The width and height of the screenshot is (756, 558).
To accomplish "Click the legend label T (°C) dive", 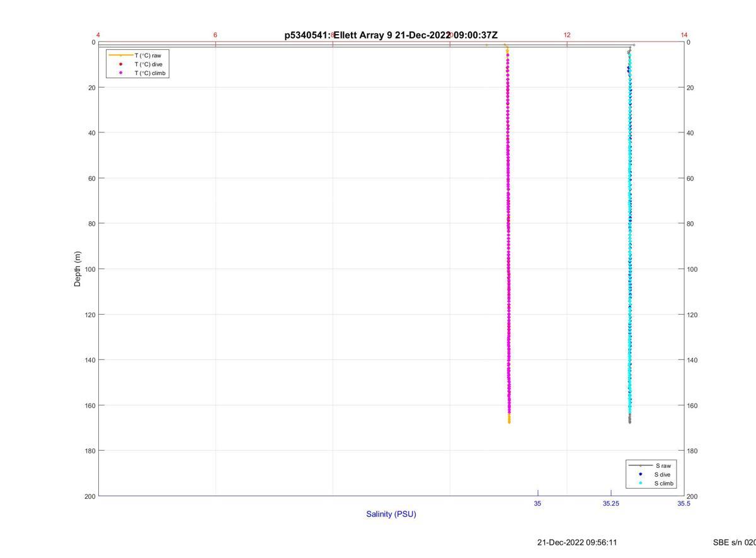I will coord(148,64).
